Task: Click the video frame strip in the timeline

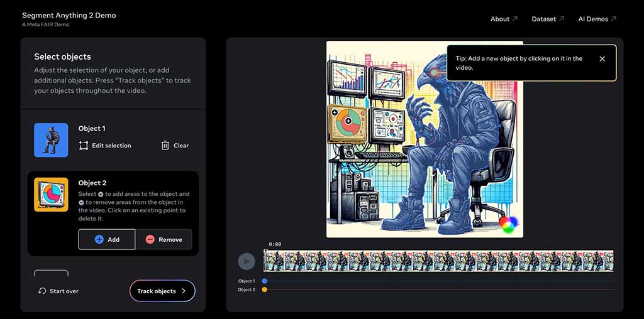Action: (438, 261)
